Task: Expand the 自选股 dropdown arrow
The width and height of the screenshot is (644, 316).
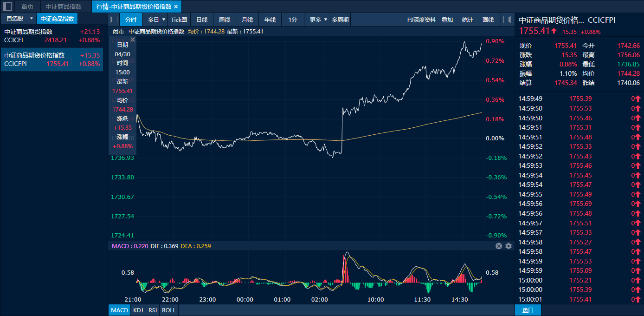Action: point(32,19)
